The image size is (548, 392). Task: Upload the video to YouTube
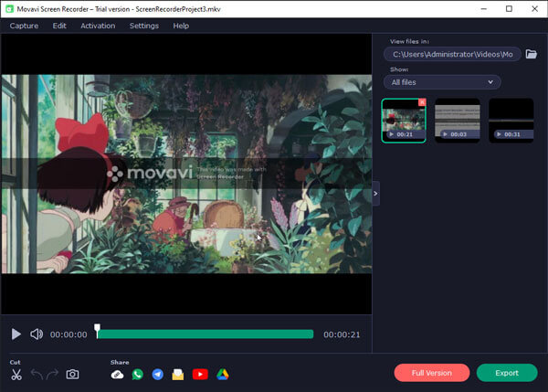tap(200, 375)
